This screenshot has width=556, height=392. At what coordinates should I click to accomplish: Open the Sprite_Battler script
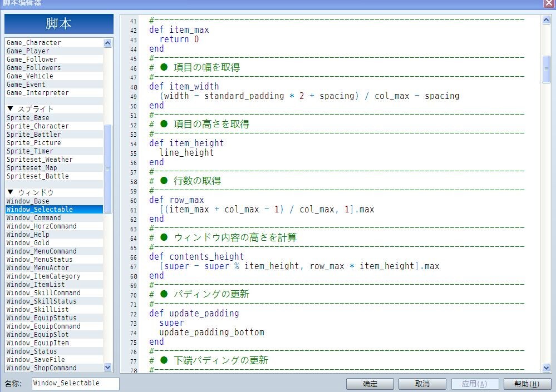(x=55, y=135)
